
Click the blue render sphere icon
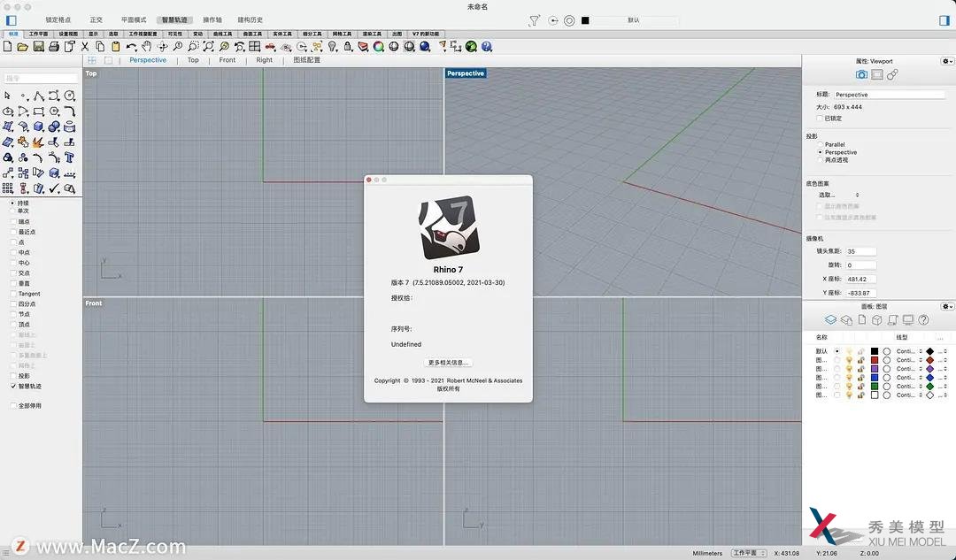click(x=425, y=46)
